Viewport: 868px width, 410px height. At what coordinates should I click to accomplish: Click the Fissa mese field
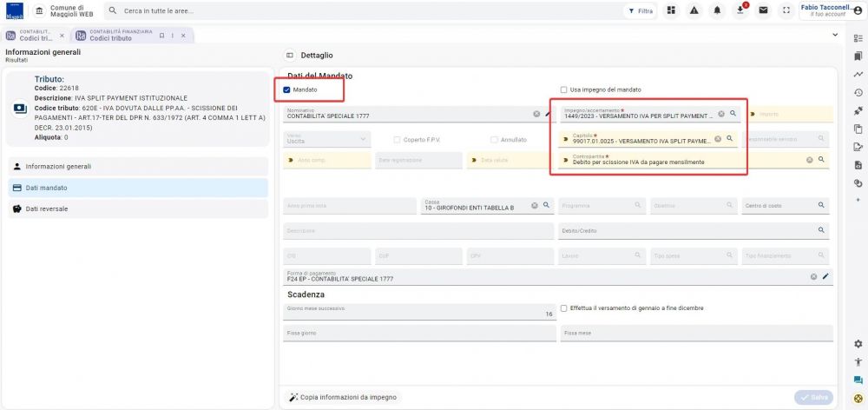coord(696,333)
